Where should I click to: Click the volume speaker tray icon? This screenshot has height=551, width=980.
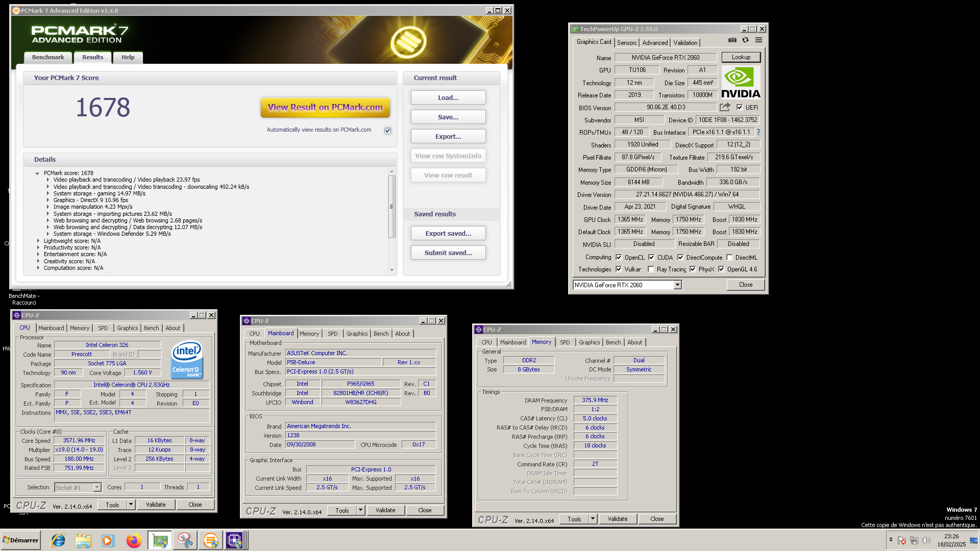pyautogui.click(x=926, y=540)
